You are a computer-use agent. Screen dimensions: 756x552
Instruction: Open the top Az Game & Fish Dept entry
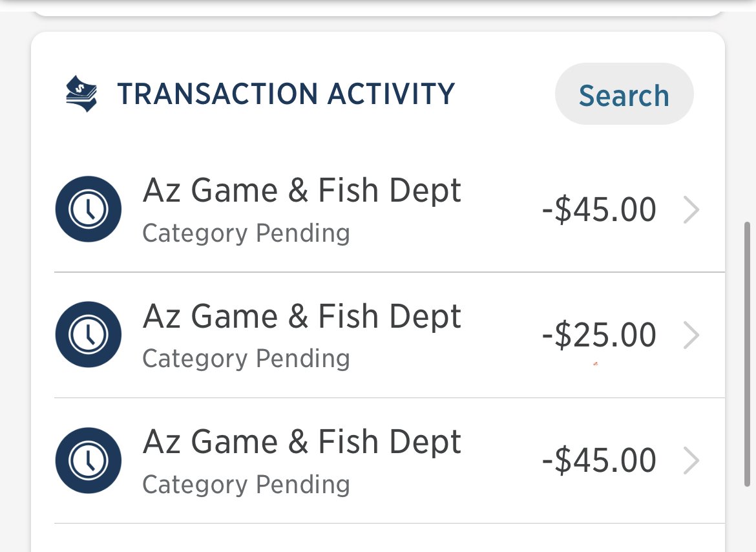coord(389,209)
